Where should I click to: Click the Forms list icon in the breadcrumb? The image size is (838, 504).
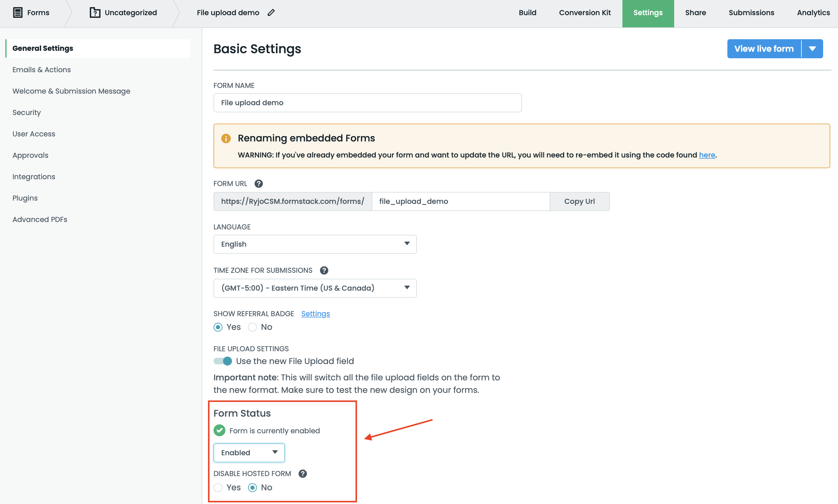coord(18,13)
